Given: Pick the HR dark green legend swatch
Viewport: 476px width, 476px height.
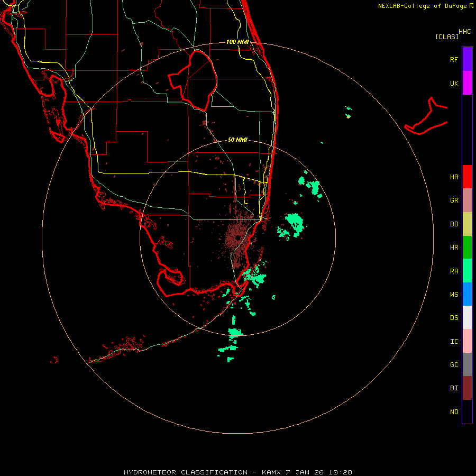Looking at the screenshot, I should (467, 248).
